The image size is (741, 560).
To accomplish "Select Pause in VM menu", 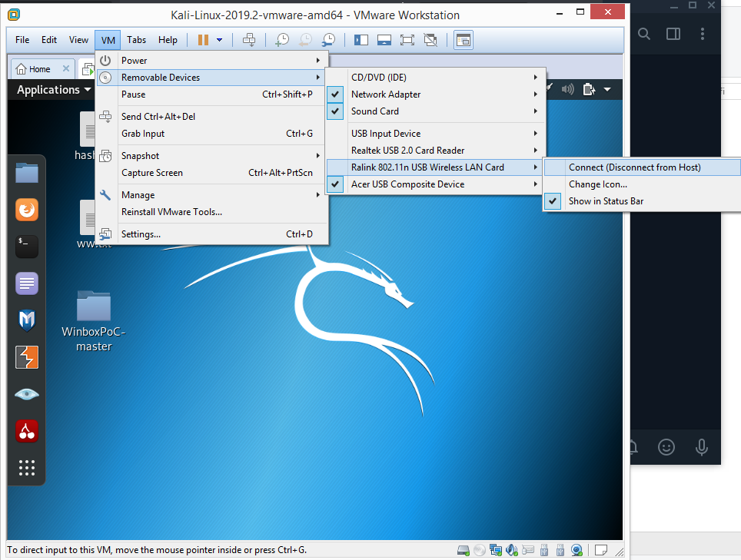I will 211,94.
